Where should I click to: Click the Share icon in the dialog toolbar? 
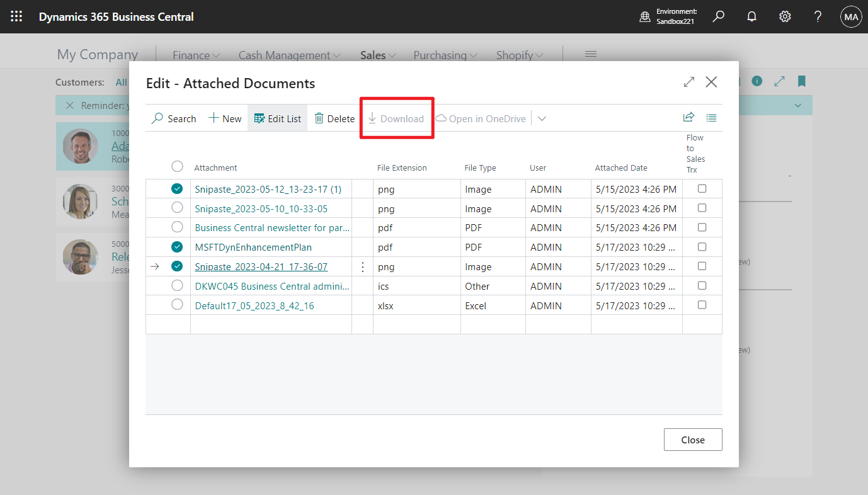(x=688, y=117)
